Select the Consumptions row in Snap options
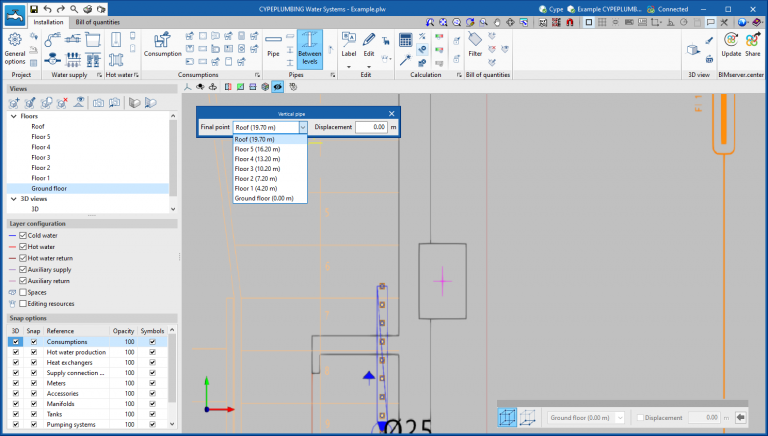The height and width of the screenshot is (436, 768). (87, 341)
